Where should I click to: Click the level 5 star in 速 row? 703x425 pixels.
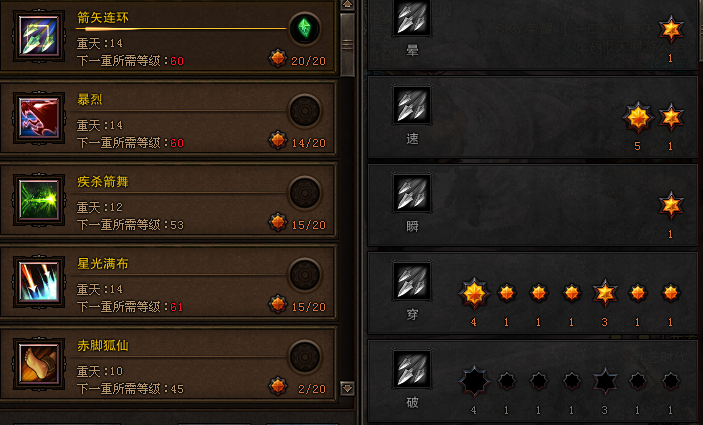[x=638, y=117]
